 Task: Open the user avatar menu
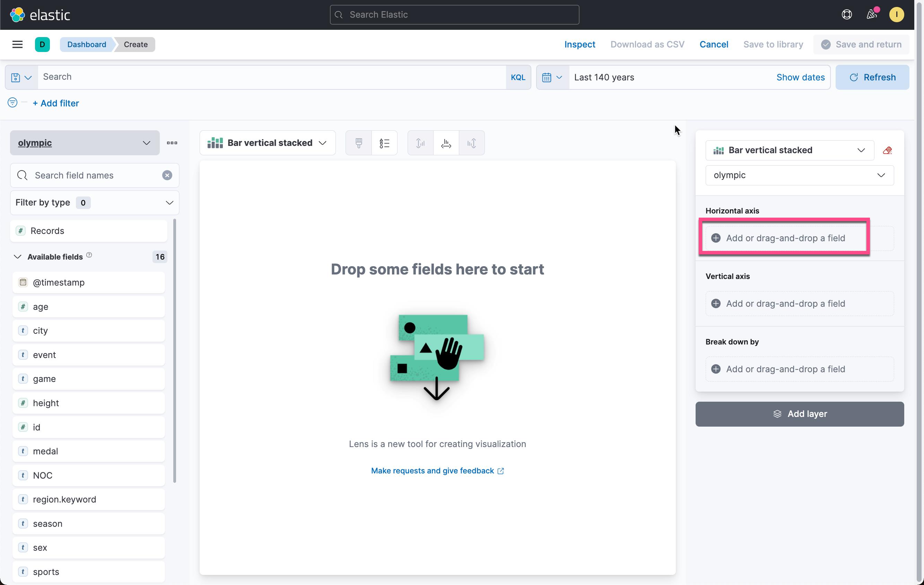896,15
